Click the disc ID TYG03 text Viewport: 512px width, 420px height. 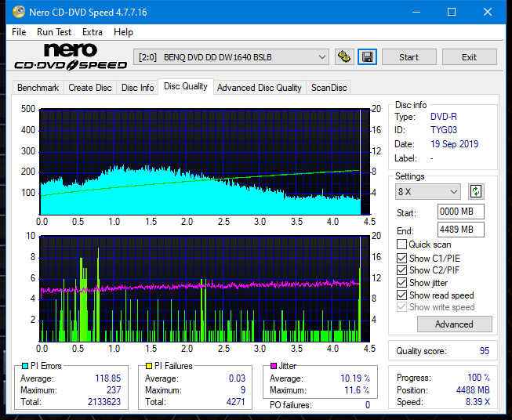(x=444, y=130)
